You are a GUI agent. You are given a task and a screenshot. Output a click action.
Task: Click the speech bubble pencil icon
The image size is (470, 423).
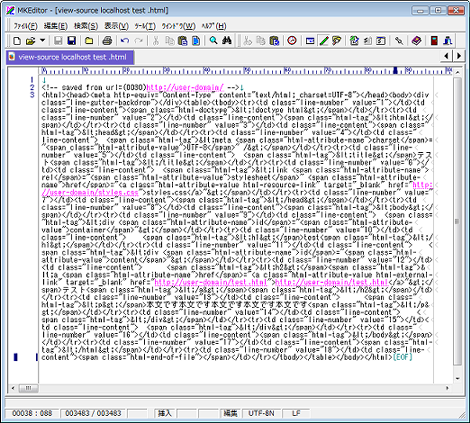337,41
